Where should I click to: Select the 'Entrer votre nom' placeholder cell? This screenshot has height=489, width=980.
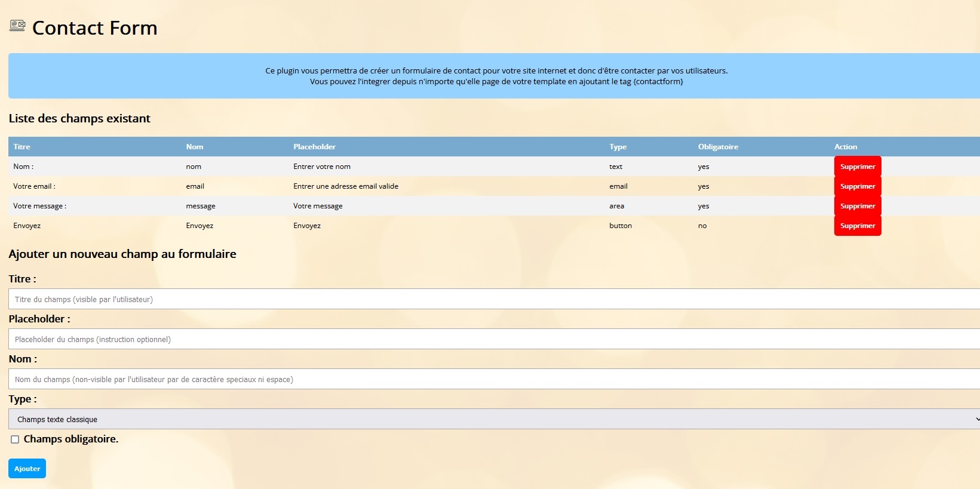coord(322,167)
